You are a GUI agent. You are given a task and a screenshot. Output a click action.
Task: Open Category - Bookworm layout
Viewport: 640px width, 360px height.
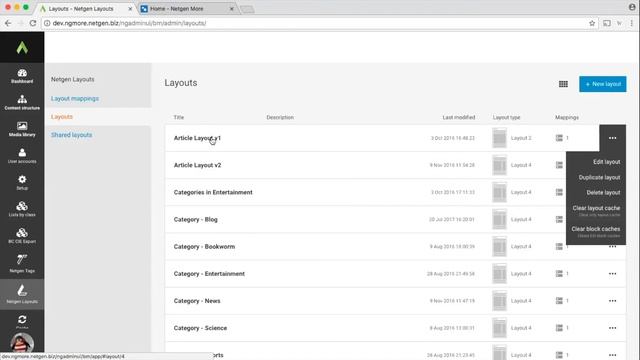[204, 247]
